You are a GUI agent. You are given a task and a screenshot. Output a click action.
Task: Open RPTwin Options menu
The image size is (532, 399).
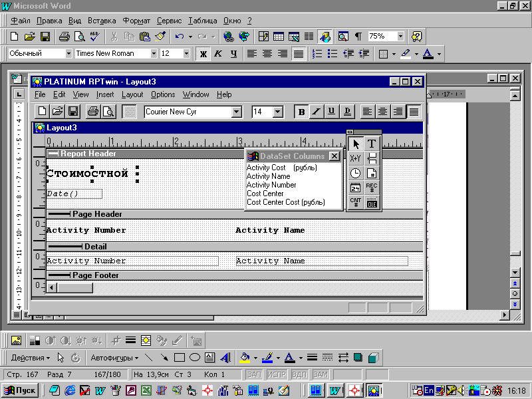[163, 94]
